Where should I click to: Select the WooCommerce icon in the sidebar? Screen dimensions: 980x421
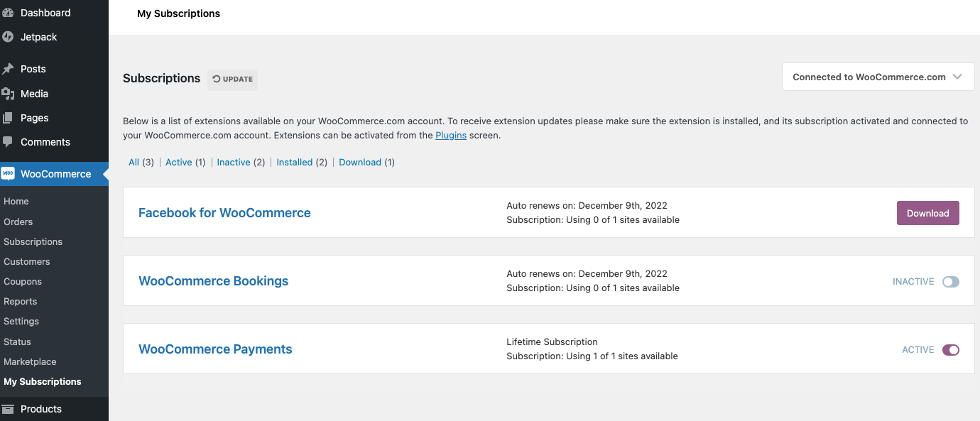[10, 173]
